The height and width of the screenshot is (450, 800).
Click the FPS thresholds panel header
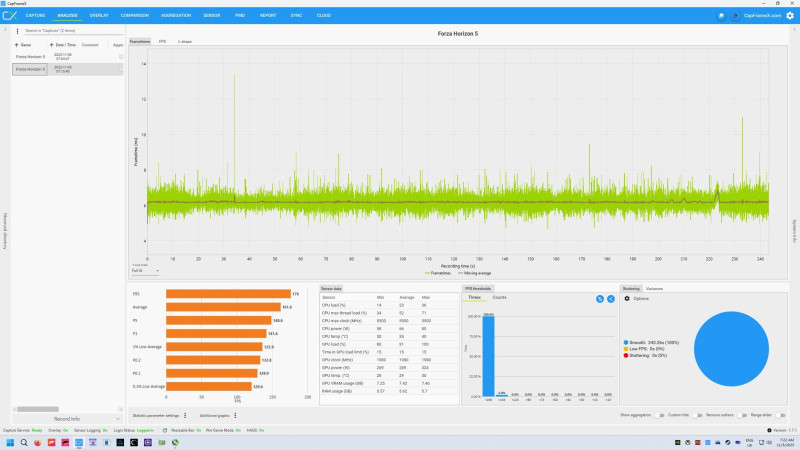478,289
